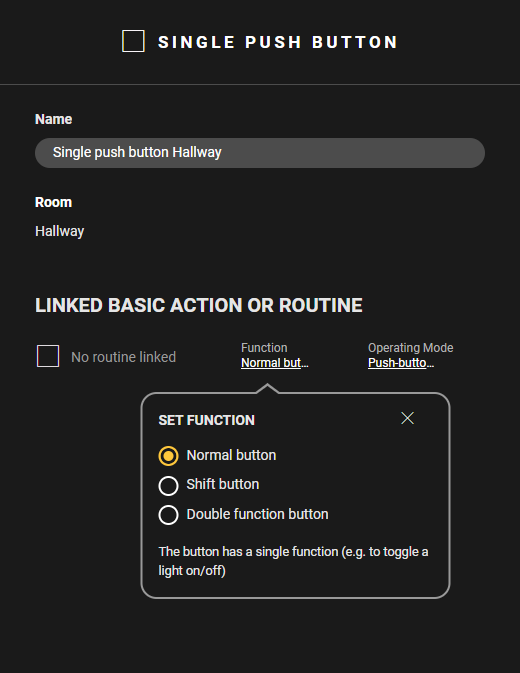520x673 pixels.
Task: Click the Linked Basic Action or Routine heading
Action: [x=199, y=306]
